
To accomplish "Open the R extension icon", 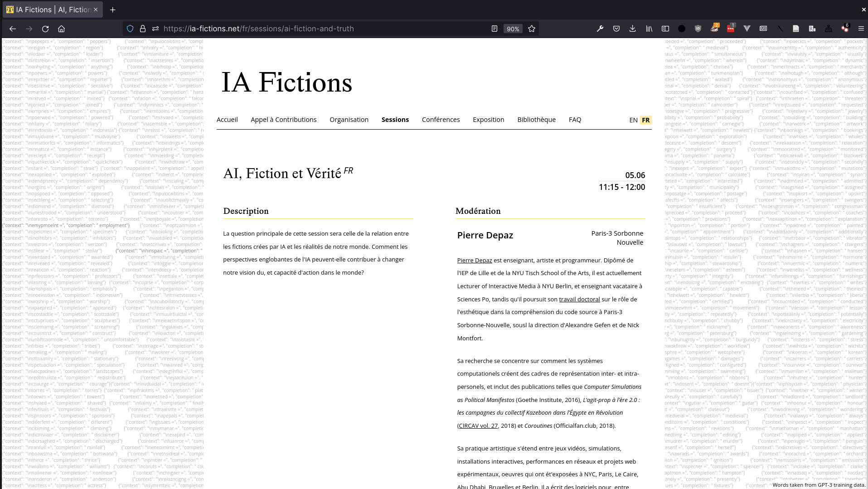I will (812, 29).
